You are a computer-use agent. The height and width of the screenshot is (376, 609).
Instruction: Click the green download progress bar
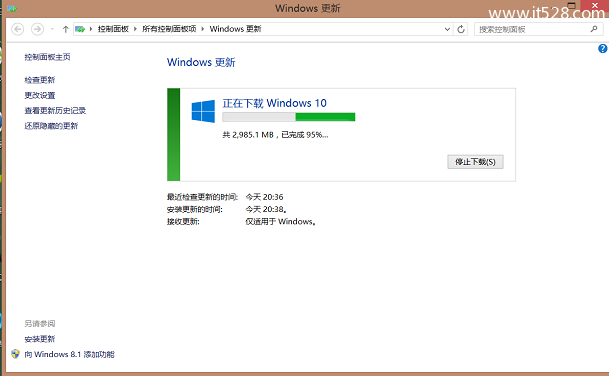(289, 117)
